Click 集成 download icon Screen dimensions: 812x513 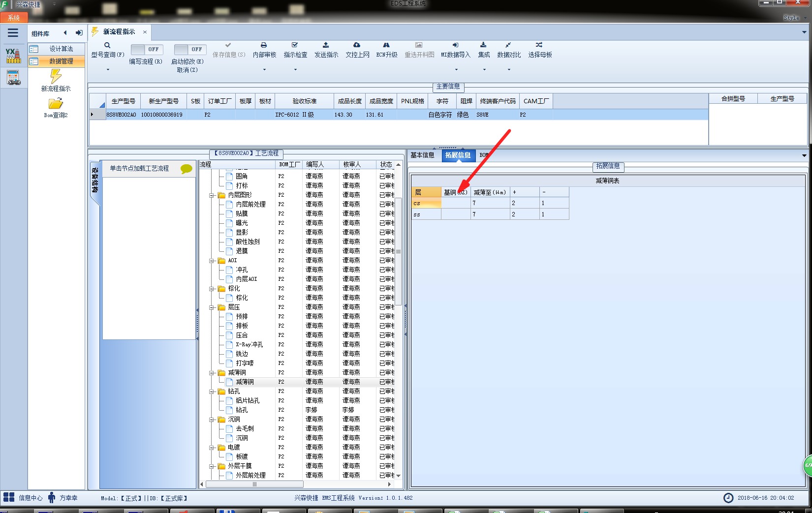point(483,45)
